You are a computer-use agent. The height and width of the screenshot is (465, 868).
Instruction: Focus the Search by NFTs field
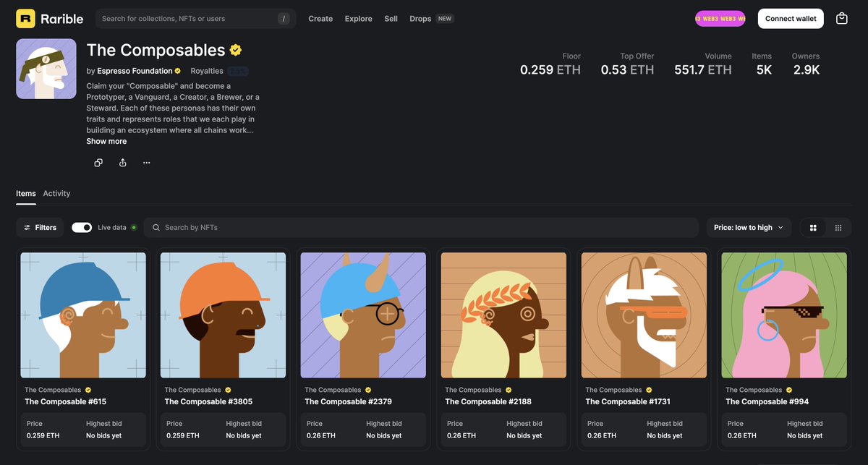coord(421,228)
